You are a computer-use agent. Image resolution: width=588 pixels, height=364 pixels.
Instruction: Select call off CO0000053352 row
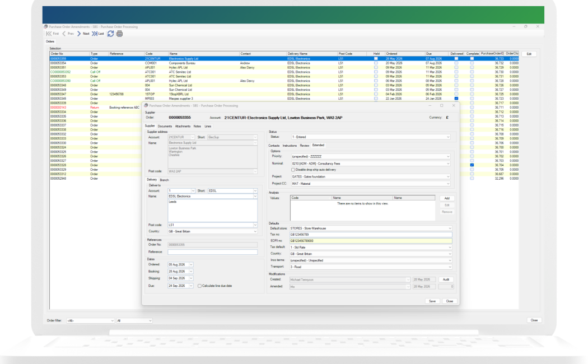pyautogui.click(x=284, y=72)
